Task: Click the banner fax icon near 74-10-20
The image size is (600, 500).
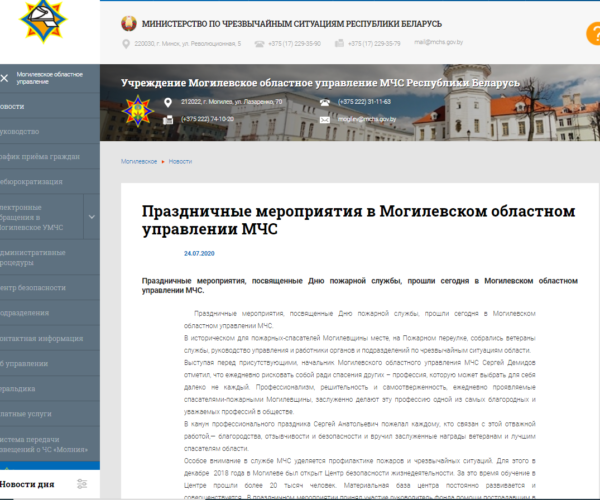Action: [x=168, y=120]
